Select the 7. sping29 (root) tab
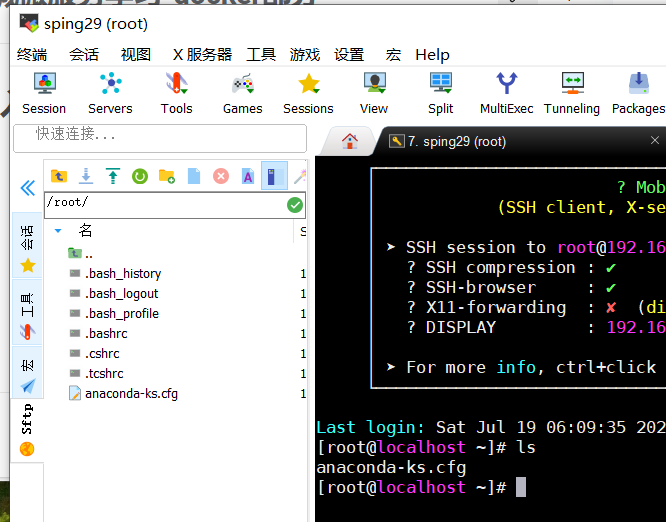Viewport: 666px width, 522px height. [x=457, y=141]
